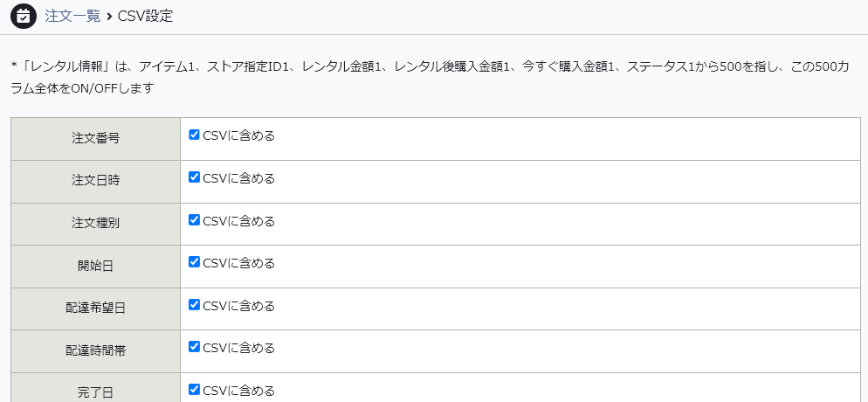Click the CSVに含める label text beside 注文番号
This screenshot has height=402, width=868.
click(x=238, y=135)
